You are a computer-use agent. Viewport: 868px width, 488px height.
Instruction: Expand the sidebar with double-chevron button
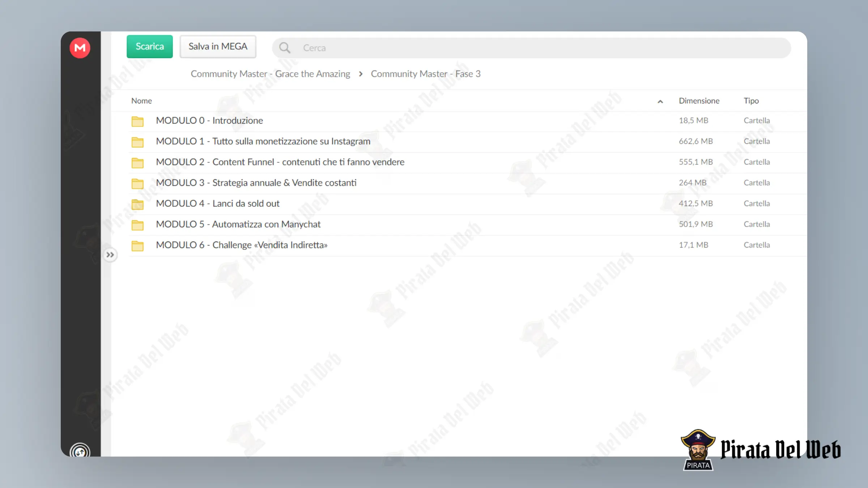point(110,255)
